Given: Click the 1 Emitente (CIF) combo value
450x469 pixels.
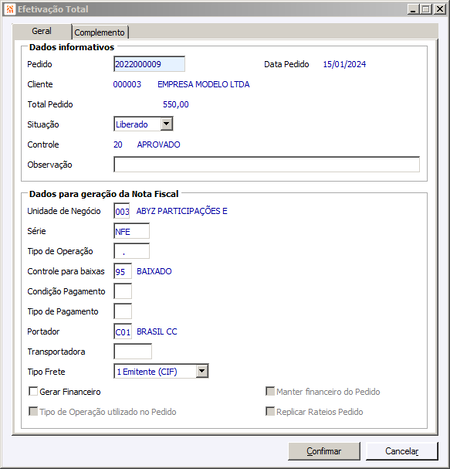Looking at the screenshot, I should tap(147, 372).
